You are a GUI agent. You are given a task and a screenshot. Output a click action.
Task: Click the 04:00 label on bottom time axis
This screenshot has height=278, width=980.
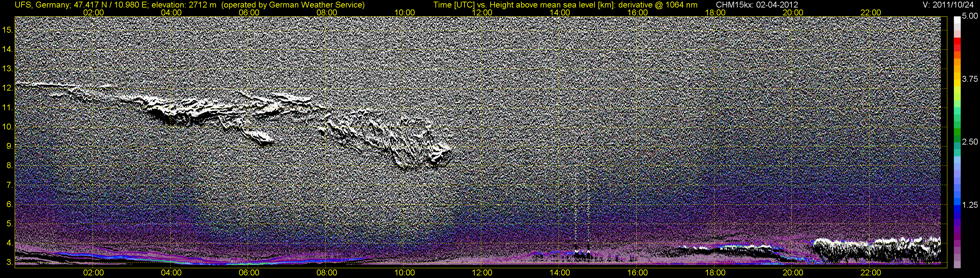point(171,273)
